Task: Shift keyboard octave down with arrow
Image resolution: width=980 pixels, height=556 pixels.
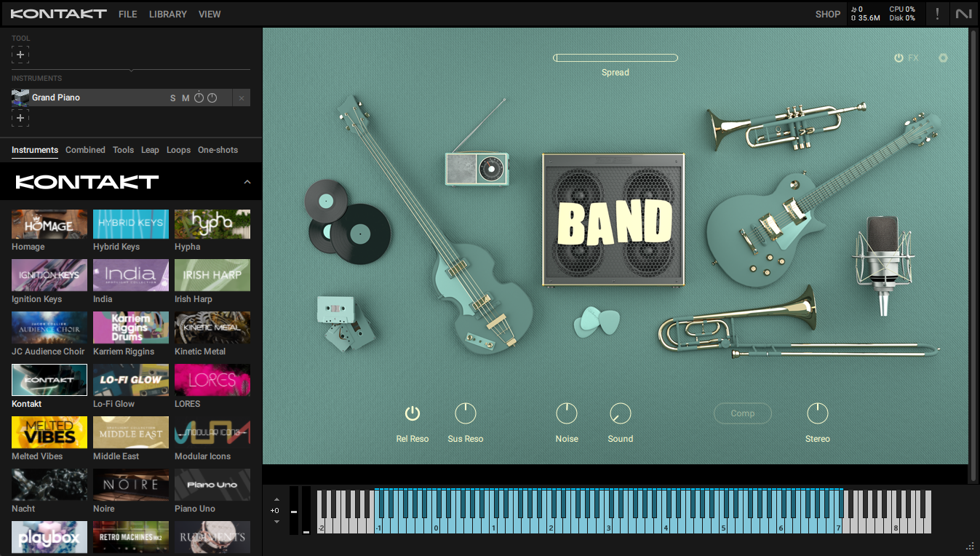Action: pyautogui.click(x=276, y=521)
